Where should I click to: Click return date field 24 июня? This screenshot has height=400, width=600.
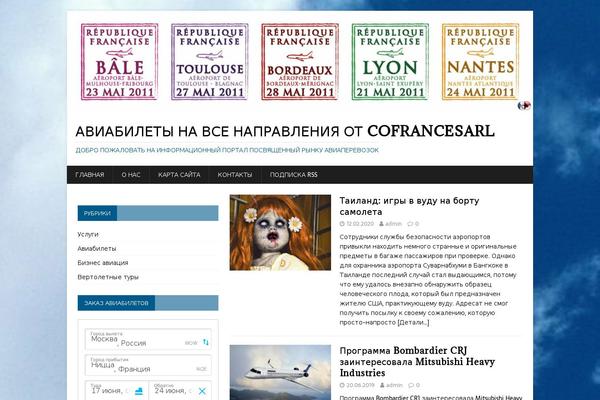180,390
